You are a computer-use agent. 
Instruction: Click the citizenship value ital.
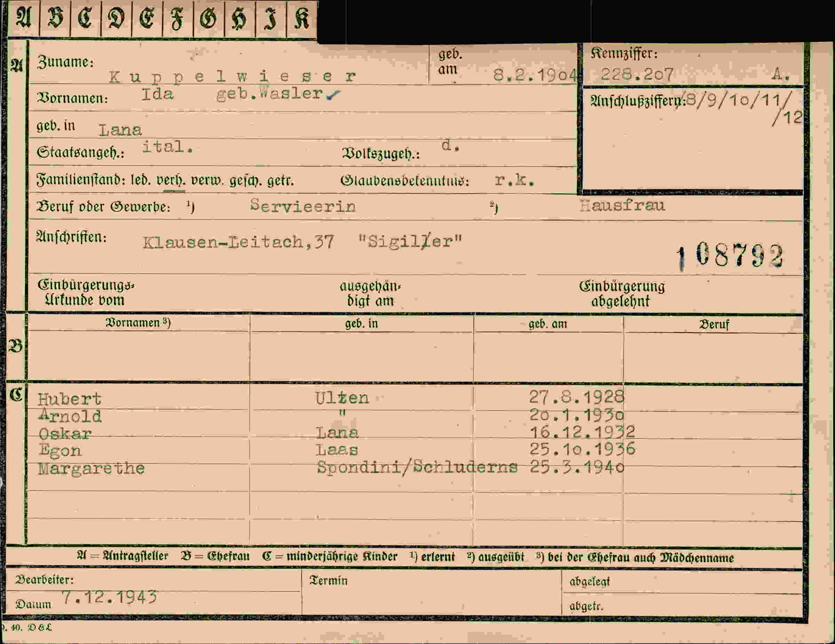click(167, 146)
